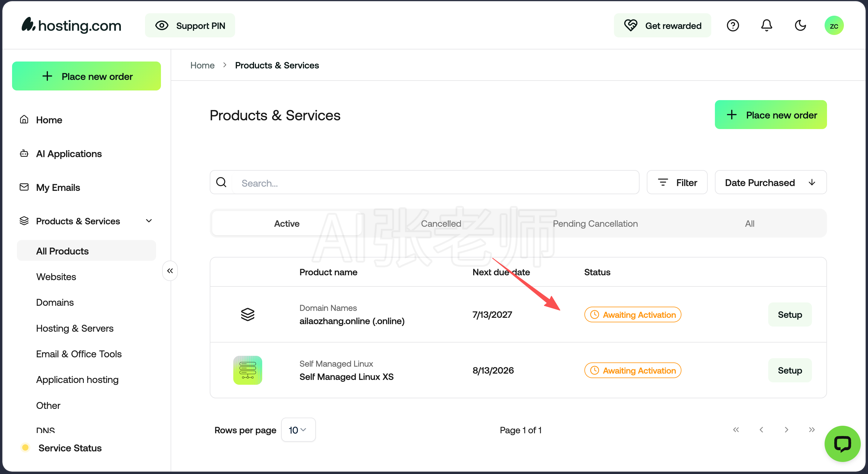Open the help question mark icon

tap(733, 25)
